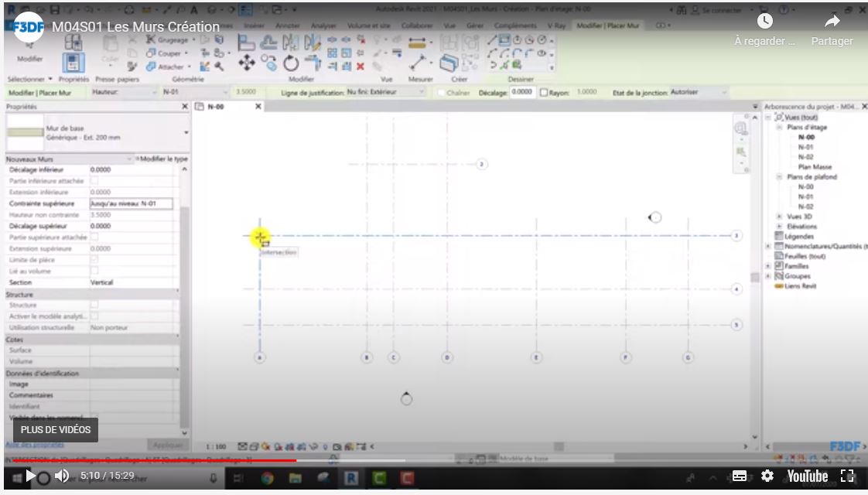This screenshot has width=868, height=495.
Task: Open the Couper geometry tool
Action: point(166,53)
